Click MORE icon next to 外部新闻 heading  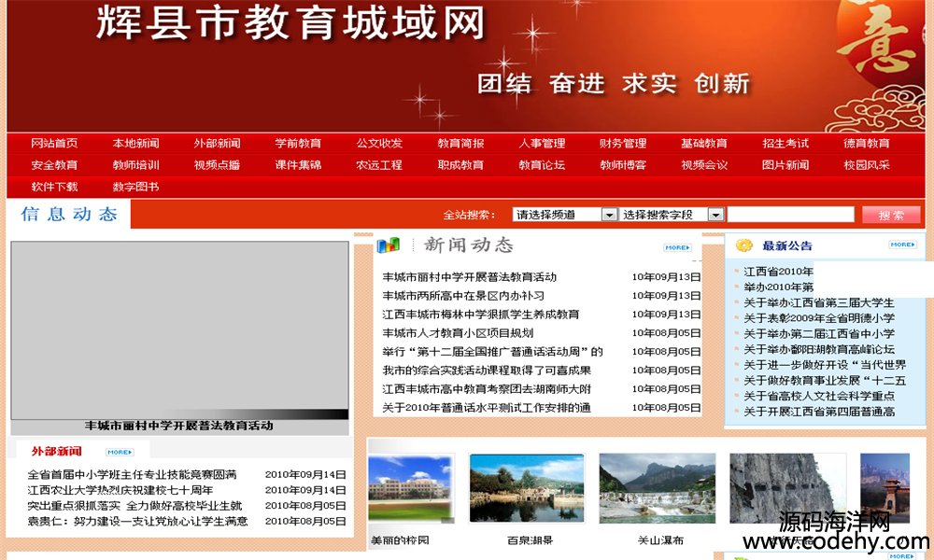pyautogui.click(x=120, y=453)
